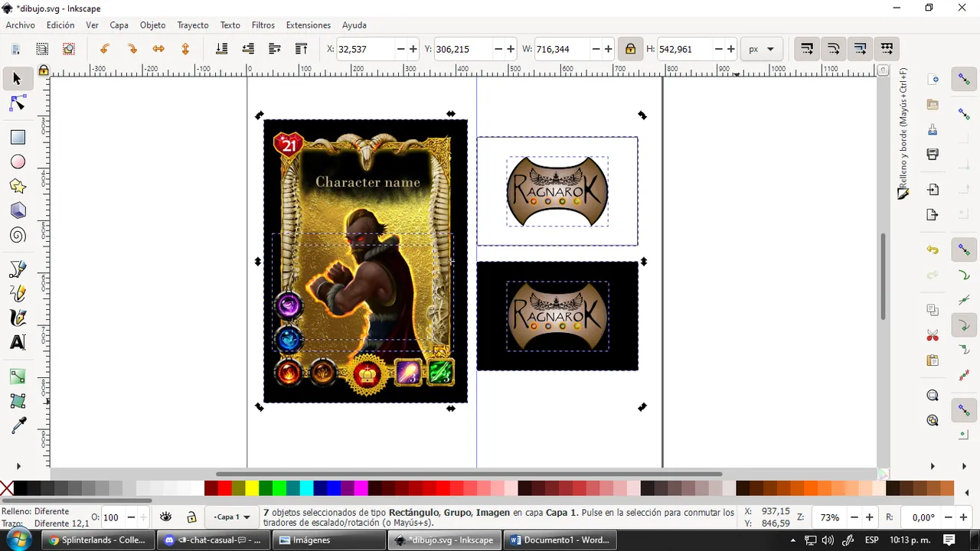The height and width of the screenshot is (551, 980).
Task: Click the export document icon
Action: pyautogui.click(x=933, y=214)
